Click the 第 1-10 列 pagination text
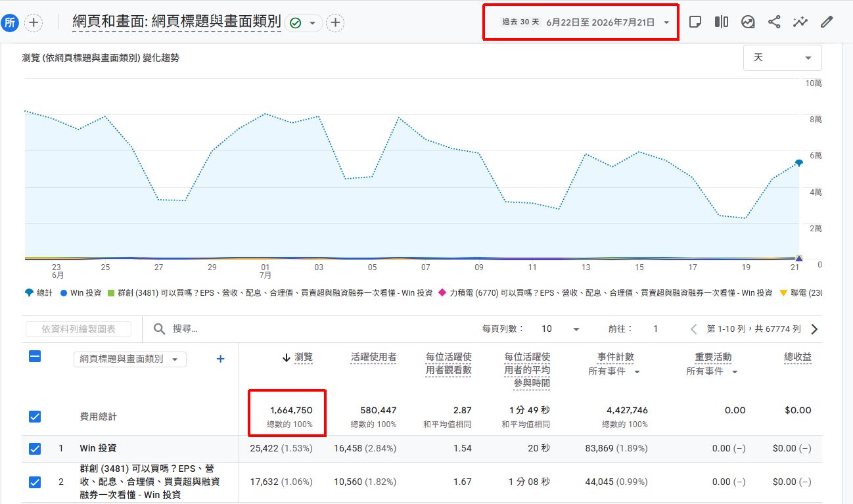 click(754, 329)
